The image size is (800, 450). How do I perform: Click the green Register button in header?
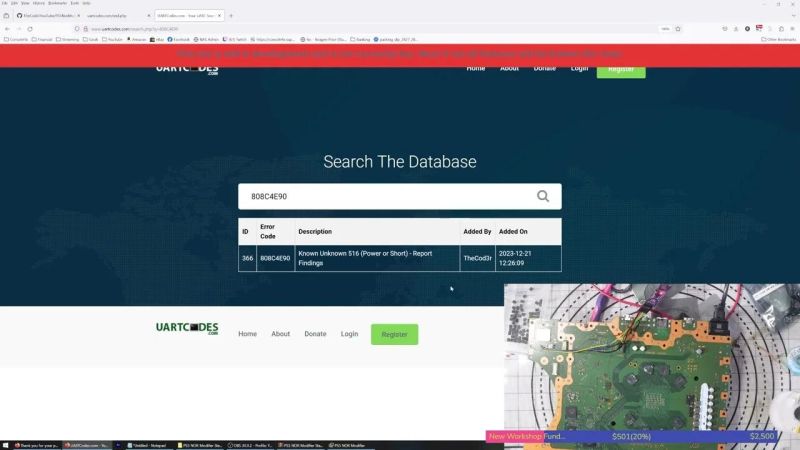(x=621, y=70)
